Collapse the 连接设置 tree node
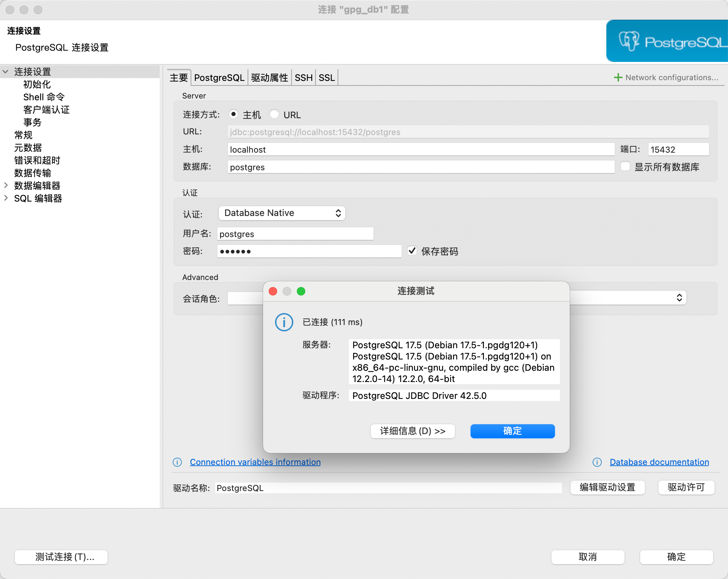 [6, 71]
